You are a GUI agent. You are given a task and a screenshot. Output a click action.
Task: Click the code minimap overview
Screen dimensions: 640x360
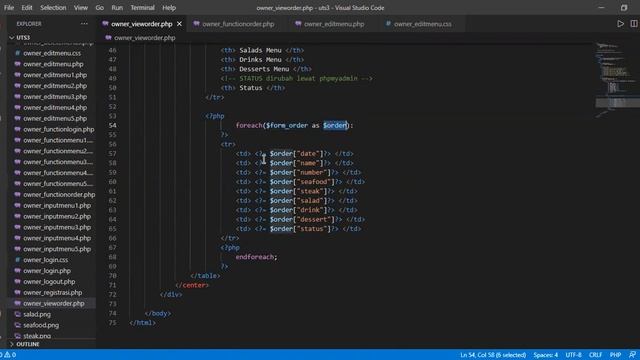click(616, 80)
